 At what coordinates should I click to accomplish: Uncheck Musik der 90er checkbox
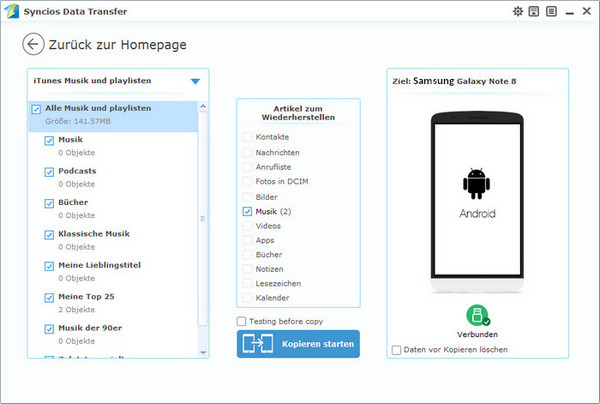pos(49,329)
